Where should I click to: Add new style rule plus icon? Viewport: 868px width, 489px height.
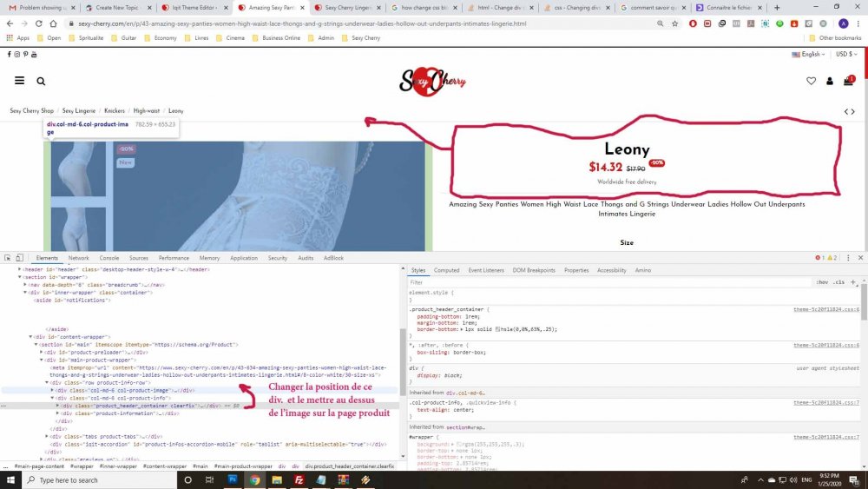tap(853, 282)
